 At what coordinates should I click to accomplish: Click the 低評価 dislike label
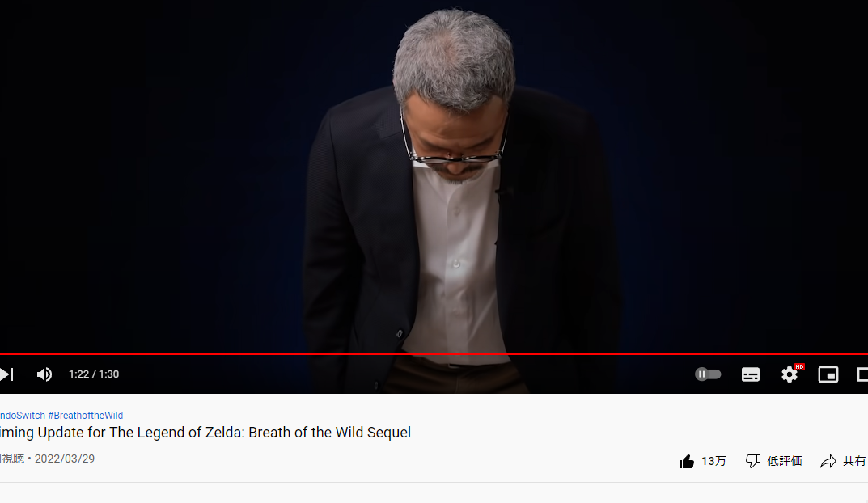point(785,461)
